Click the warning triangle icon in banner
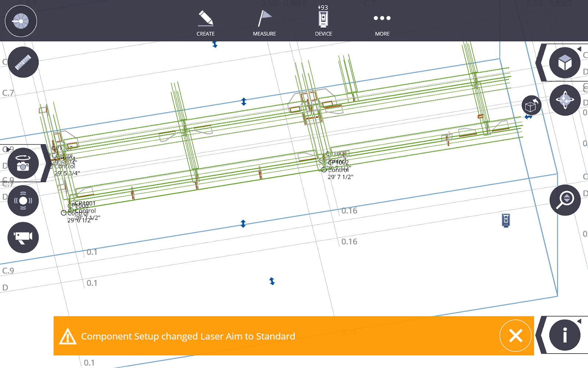This screenshot has height=368, width=588. click(68, 336)
